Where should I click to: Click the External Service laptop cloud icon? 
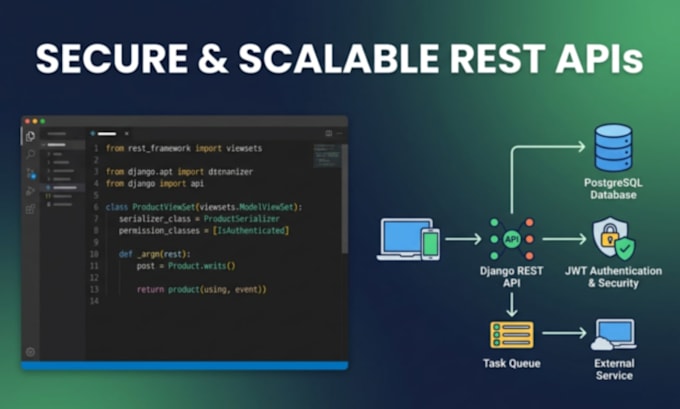[613, 335]
